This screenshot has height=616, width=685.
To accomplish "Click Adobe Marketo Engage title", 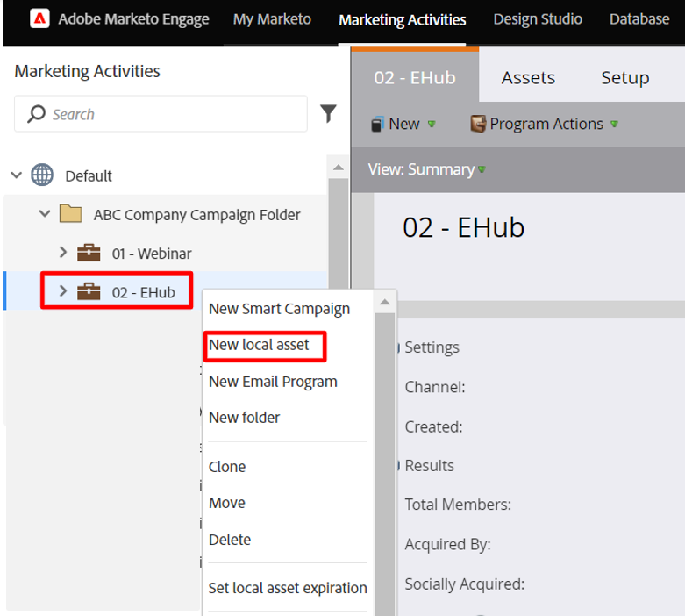I will [133, 19].
